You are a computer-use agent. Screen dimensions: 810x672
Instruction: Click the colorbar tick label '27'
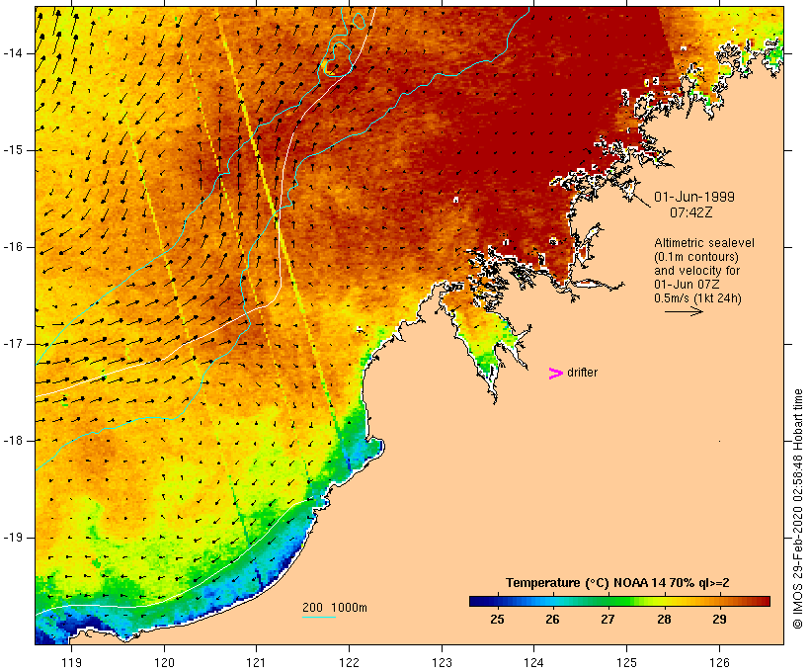pyautogui.click(x=608, y=620)
